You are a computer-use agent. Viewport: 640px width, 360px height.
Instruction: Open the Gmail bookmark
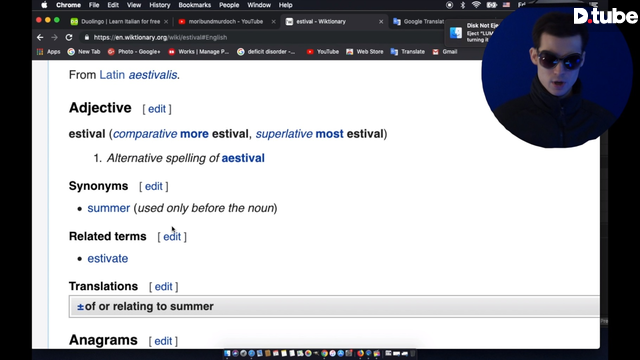445,51
